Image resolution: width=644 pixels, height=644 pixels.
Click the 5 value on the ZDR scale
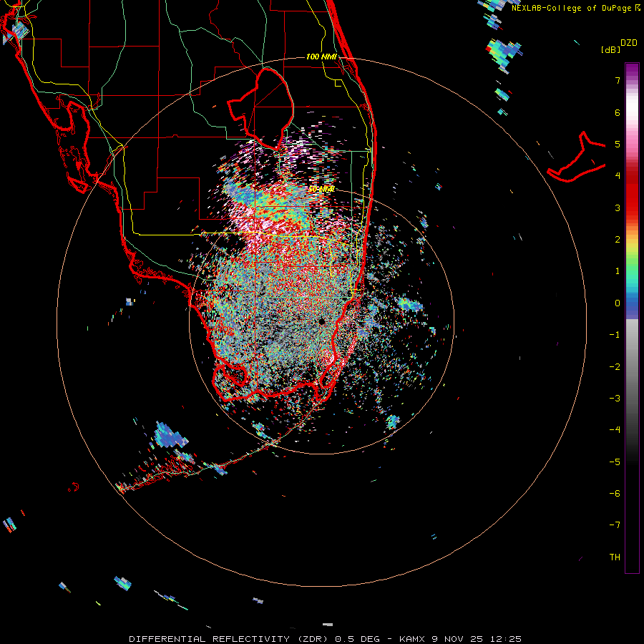618,144
